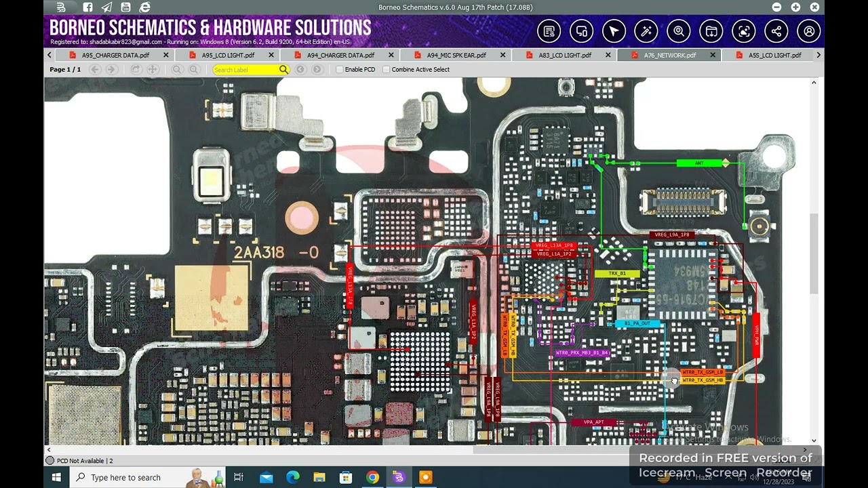Select the WTR0_PRX_MB3_B1_B4 purple label
This screenshot has width=868, height=488.
point(582,353)
